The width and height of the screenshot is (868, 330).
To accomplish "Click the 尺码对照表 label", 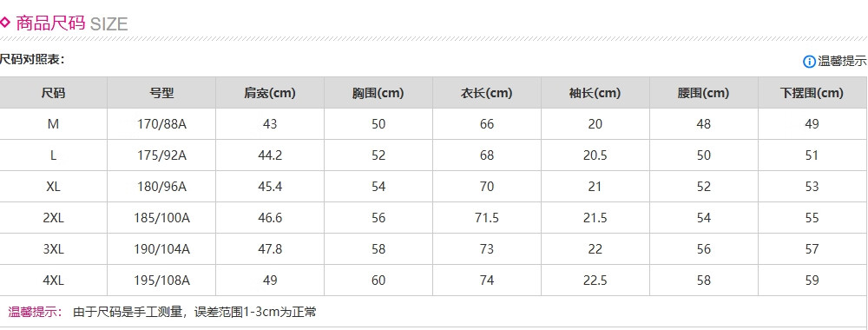I will tap(32, 59).
